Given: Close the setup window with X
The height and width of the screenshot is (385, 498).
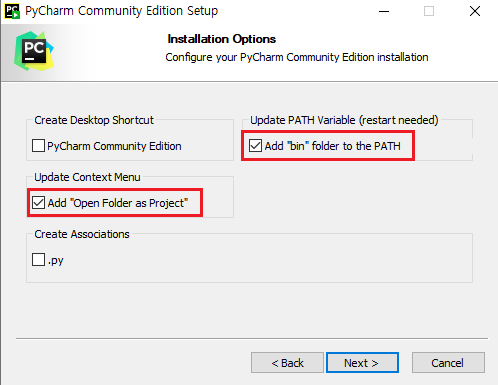Looking at the screenshot, I should tap(475, 11).
